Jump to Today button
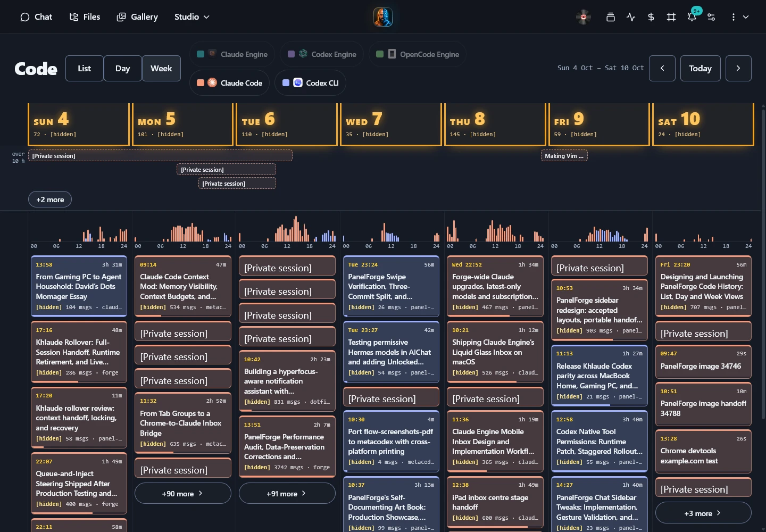The image size is (766, 532). point(700,68)
